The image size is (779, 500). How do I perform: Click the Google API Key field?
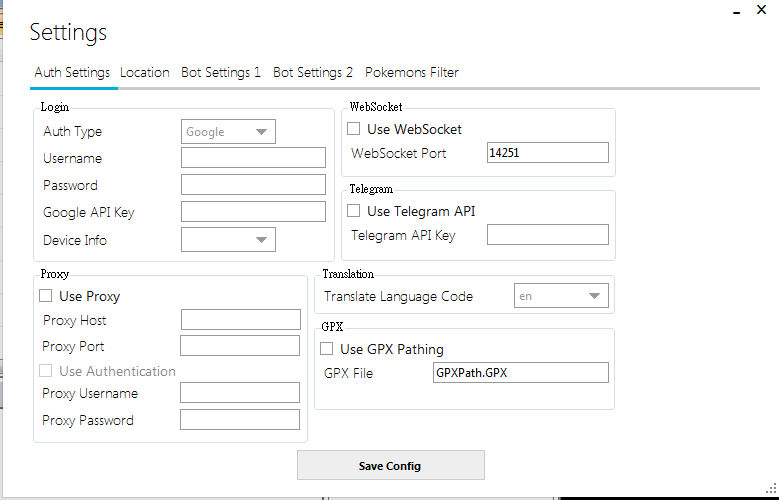pos(253,212)
